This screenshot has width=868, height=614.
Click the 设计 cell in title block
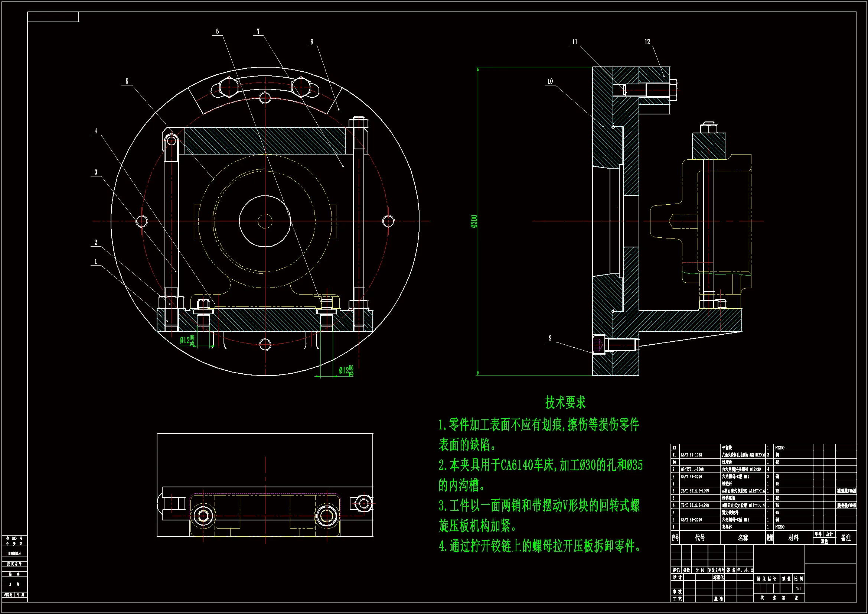click(677, 577)
